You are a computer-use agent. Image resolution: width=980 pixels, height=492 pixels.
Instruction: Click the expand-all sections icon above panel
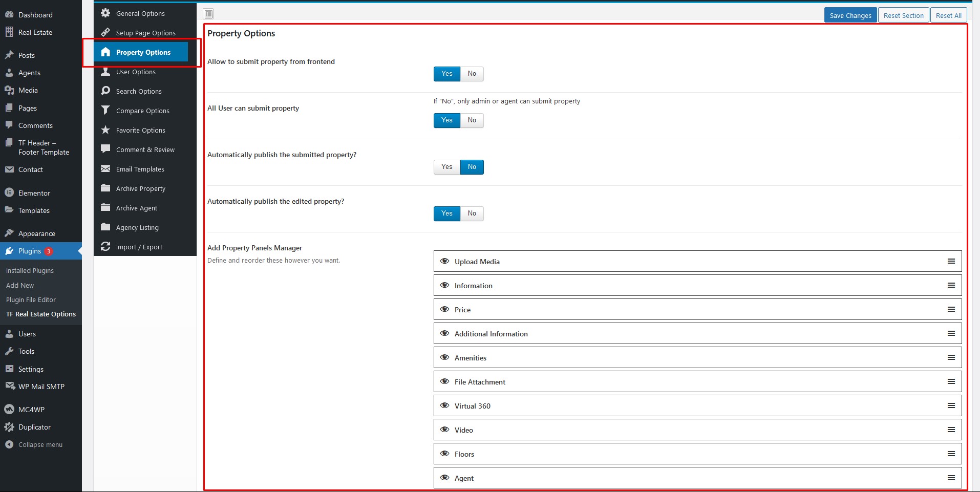click(209, 14)
